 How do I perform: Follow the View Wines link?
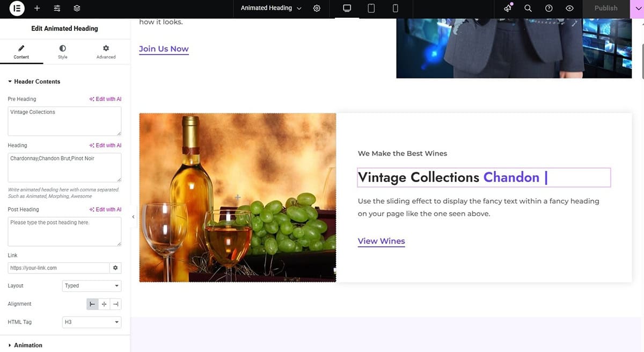coord(382,241)
